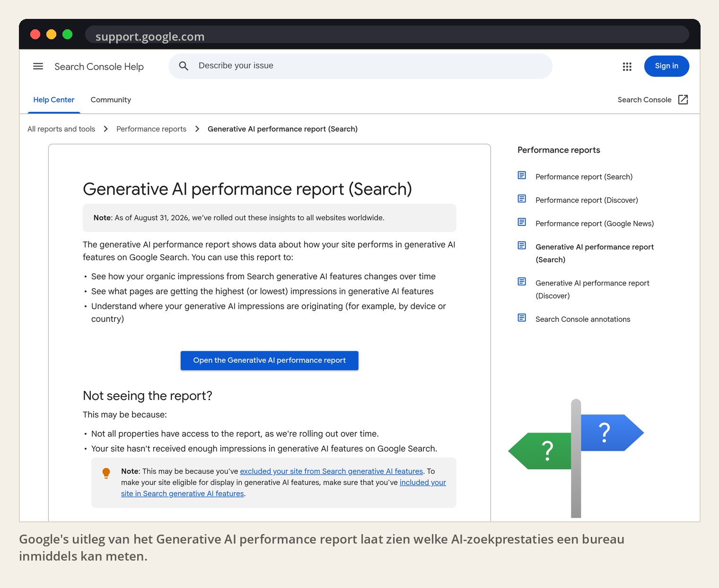Click the document icon for Generative AI report (Discover)
The image size is (719, 588).
pyautogui.click(x=522, y=282)
